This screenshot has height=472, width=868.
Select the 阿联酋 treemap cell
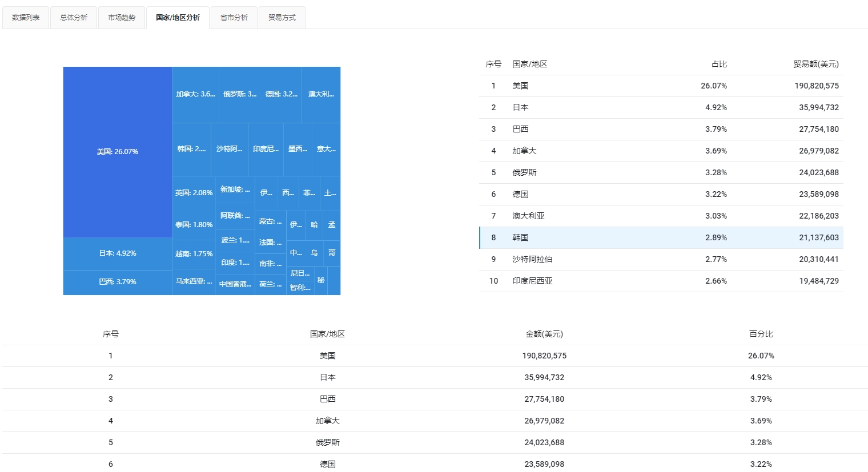pyautogui.click(x=235, y=216)
